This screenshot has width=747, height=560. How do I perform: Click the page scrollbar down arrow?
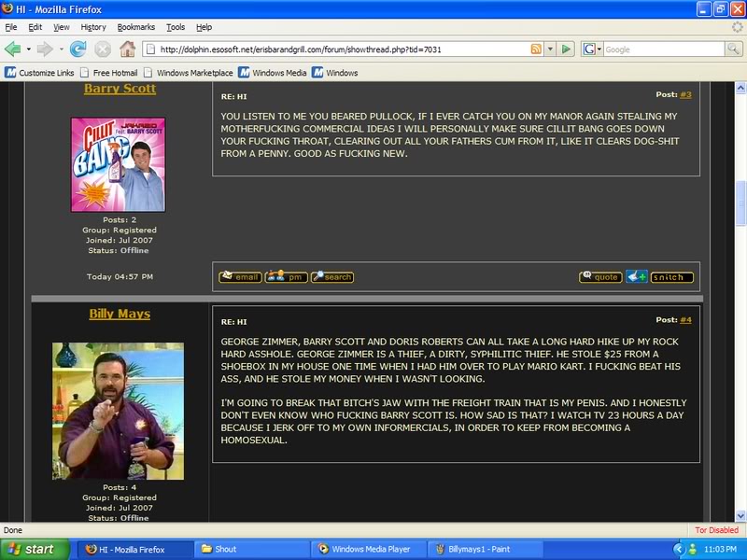740,516
